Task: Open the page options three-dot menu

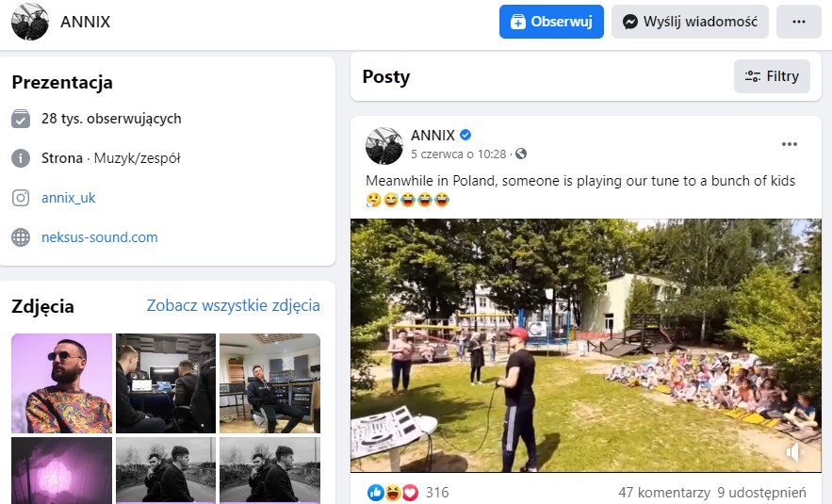Action: tap(798, 22)
